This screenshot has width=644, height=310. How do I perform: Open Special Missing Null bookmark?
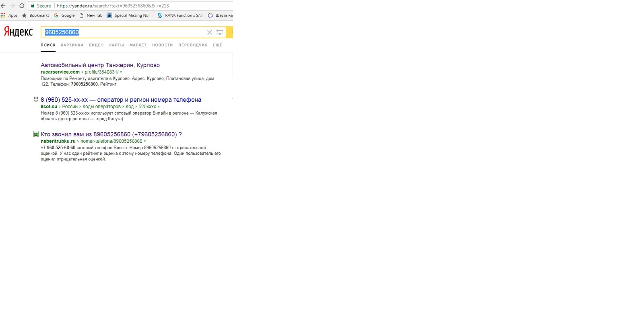click(x=130, y=15)
